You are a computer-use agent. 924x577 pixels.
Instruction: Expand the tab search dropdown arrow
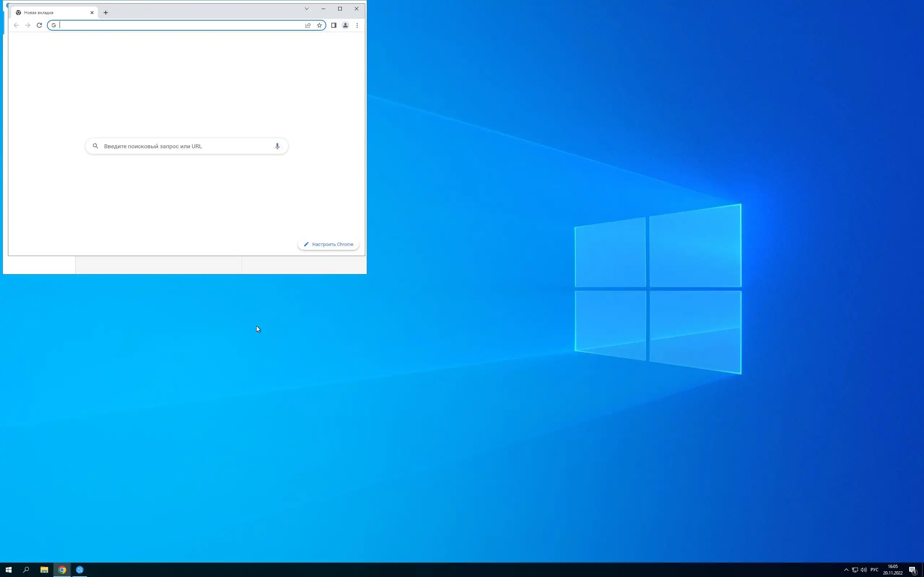[306, 8]
